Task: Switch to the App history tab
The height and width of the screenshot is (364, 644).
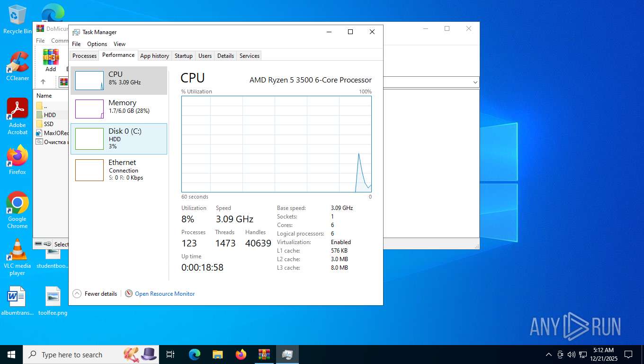Action: [154, 55]
